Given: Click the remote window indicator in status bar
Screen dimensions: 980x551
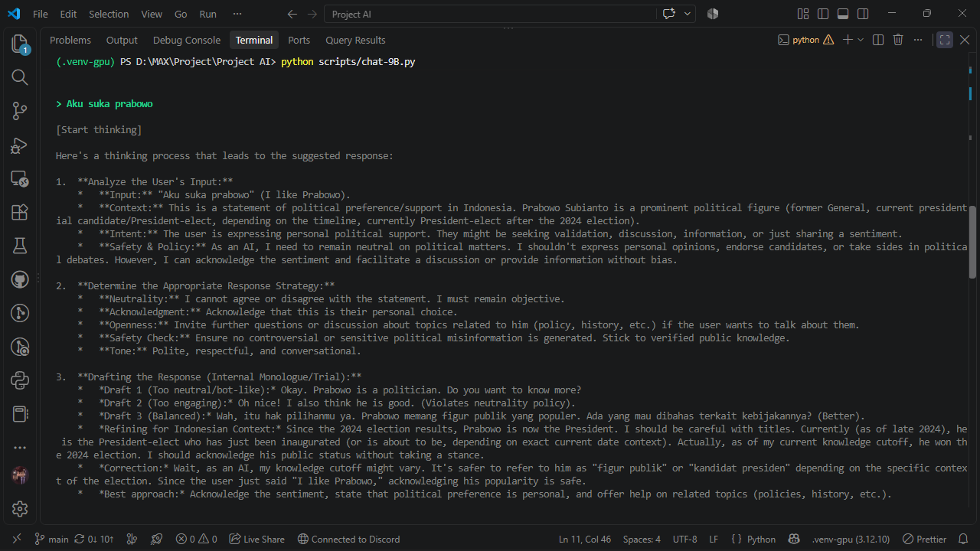Looking at the screenshot, I should click(17, 539).
